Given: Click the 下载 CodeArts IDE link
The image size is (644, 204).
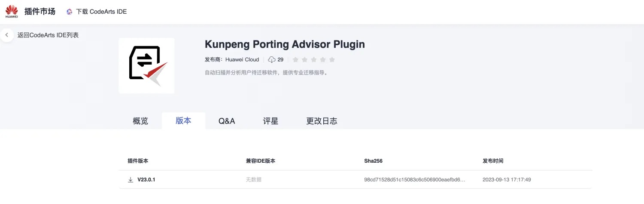Looking at the screenshot, I should (x=101, y=12).
